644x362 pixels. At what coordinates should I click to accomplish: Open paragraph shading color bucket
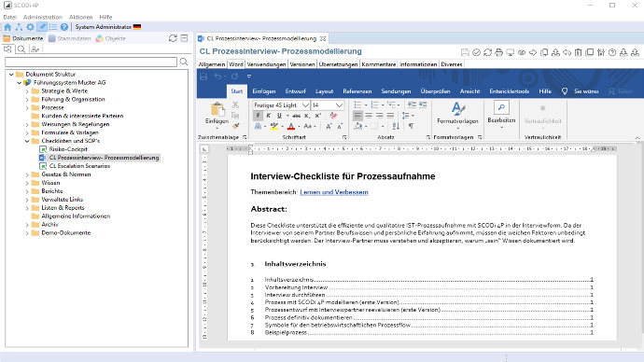pyautogui.click(x=358, y=126)
